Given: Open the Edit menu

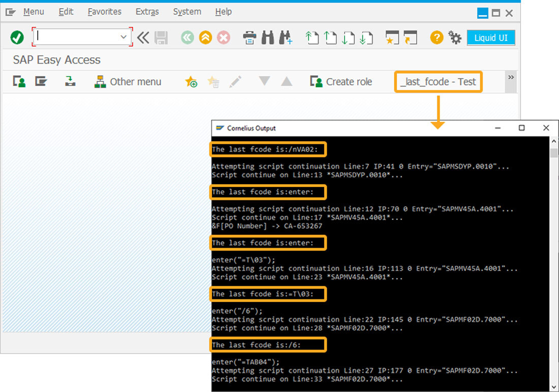Looking at the screenshot, I should click(x=66, y=12).
